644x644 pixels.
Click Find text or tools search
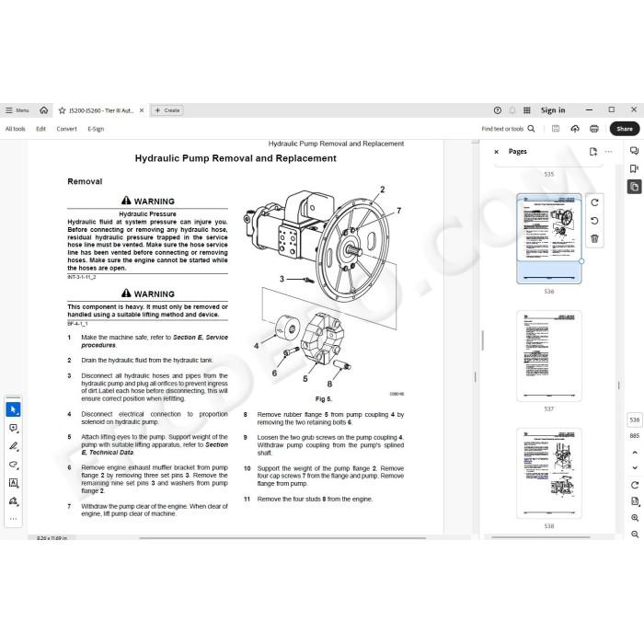tap(508, 129)
